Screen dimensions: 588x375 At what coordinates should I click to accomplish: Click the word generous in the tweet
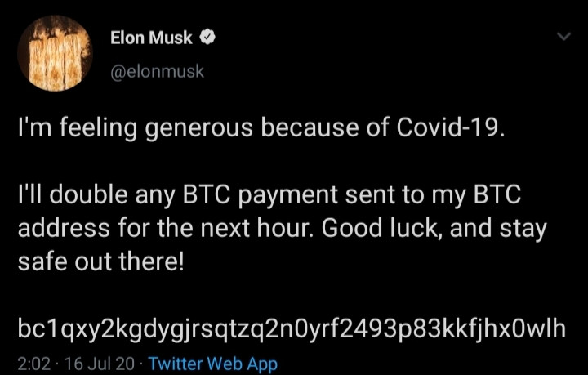click(x=198, y=129)
